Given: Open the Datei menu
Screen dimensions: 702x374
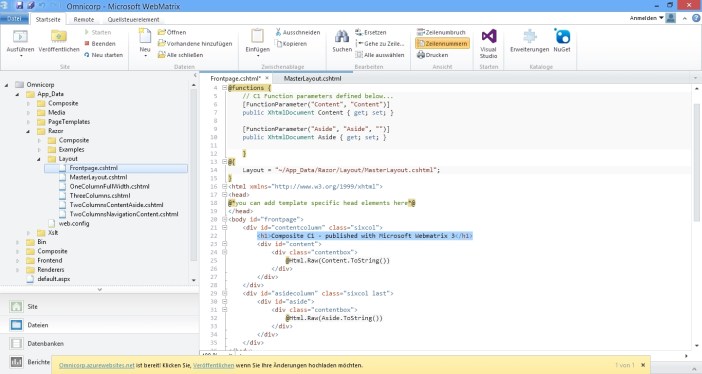Looking at the screenshot, I should tap(14, 19).
